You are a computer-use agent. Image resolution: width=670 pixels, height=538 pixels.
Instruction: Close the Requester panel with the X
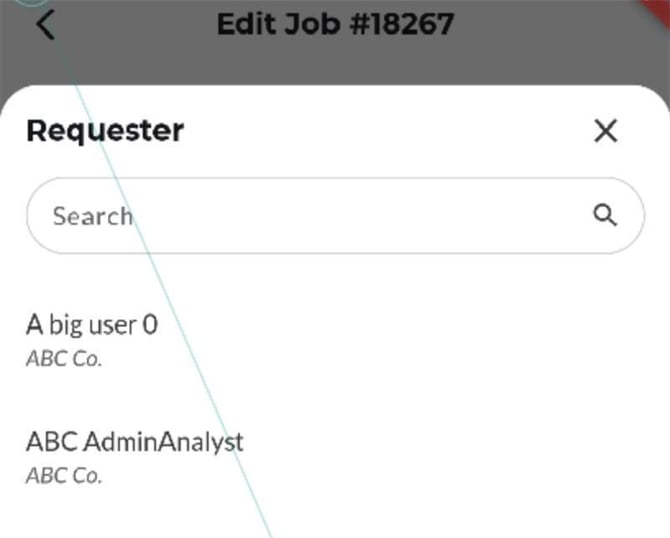pyautogui.click(x=605, y=131)
